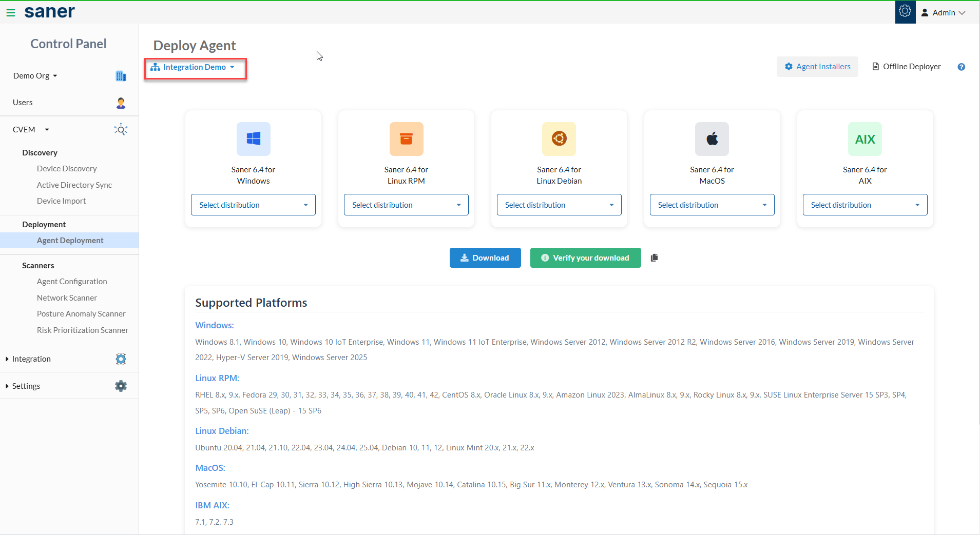Expand the CVEM dropdown
The width and height of the screenshot is (980, 535).
coord(31,130)
